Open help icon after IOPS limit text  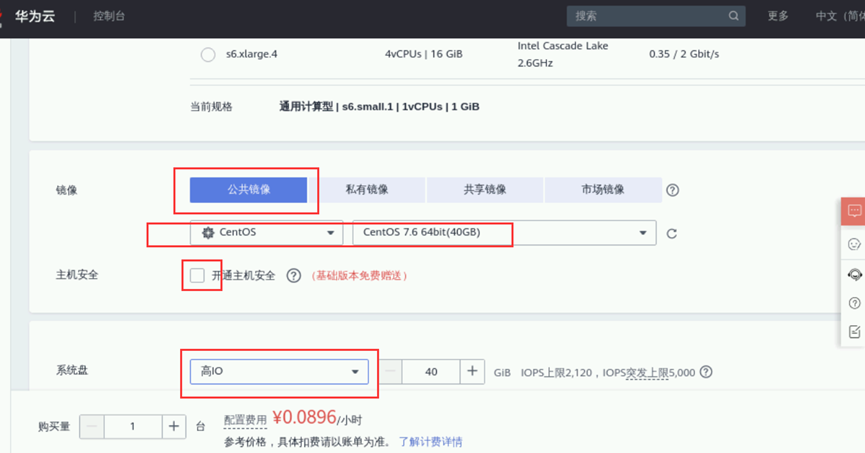point(706,372)
